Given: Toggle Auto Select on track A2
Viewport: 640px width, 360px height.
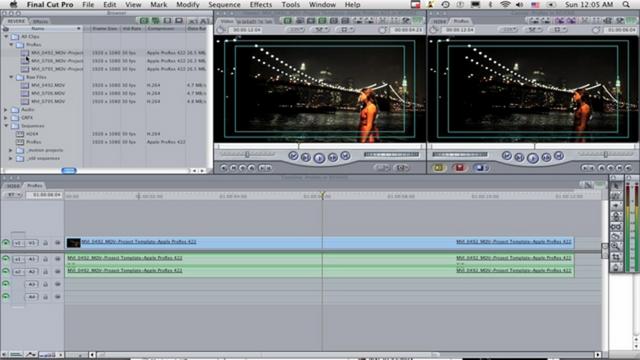Looking at the screenshot, I should [58, 271].
